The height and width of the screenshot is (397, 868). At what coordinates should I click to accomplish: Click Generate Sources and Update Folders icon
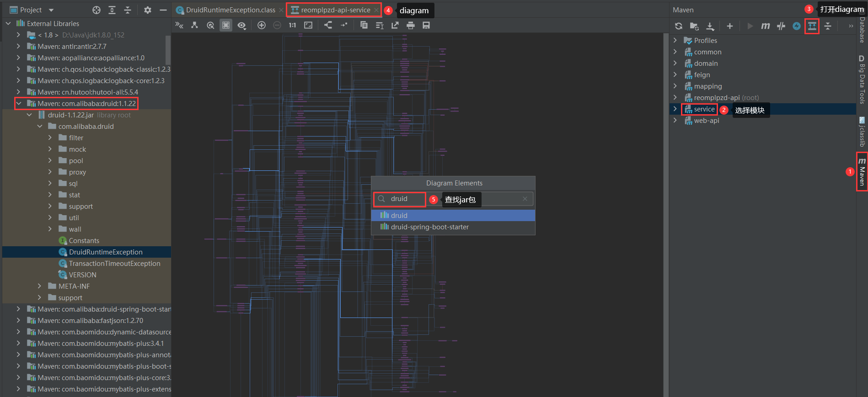point(694,26)
